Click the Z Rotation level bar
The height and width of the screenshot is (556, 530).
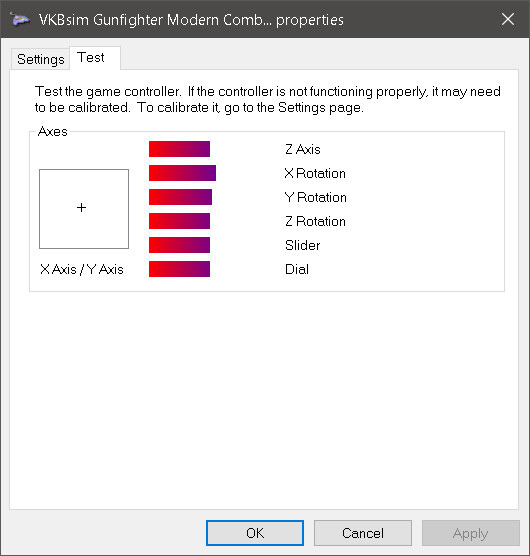pos(179,221)
